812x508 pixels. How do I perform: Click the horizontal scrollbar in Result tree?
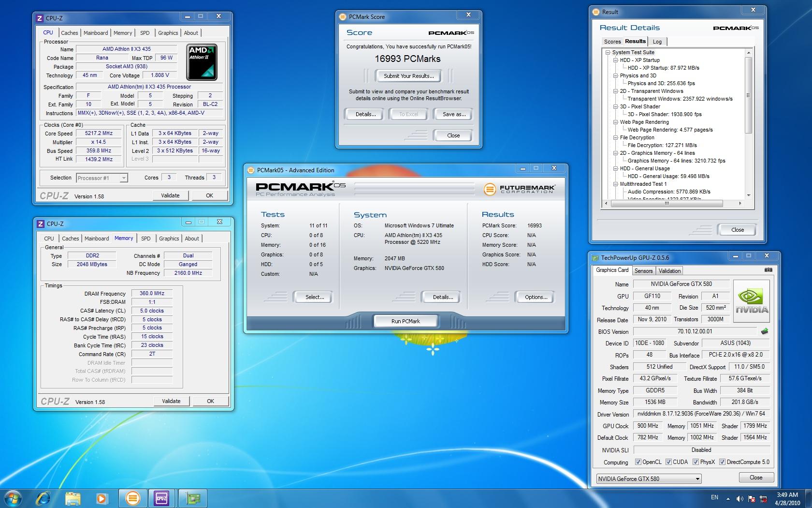coord(666,204)
